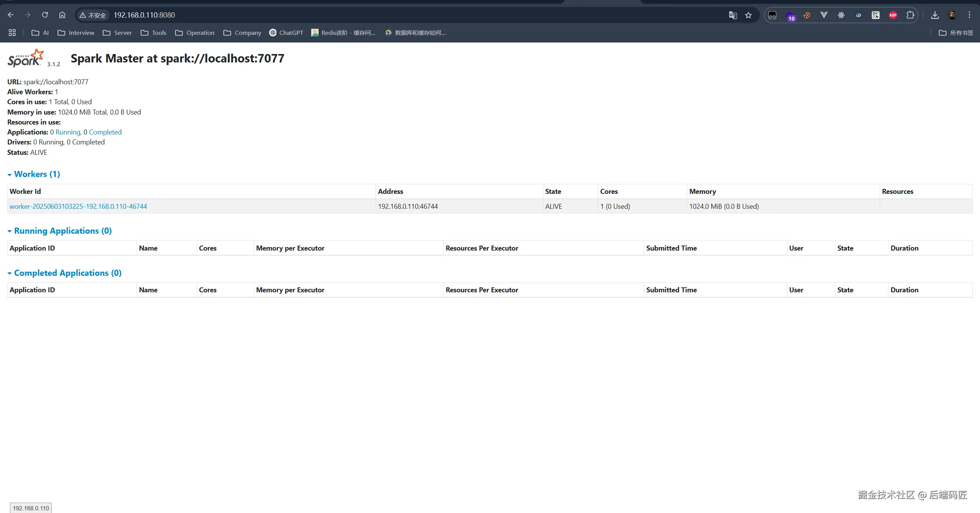
Task: Reload the Spark Master page
Action: pos(45,15)
